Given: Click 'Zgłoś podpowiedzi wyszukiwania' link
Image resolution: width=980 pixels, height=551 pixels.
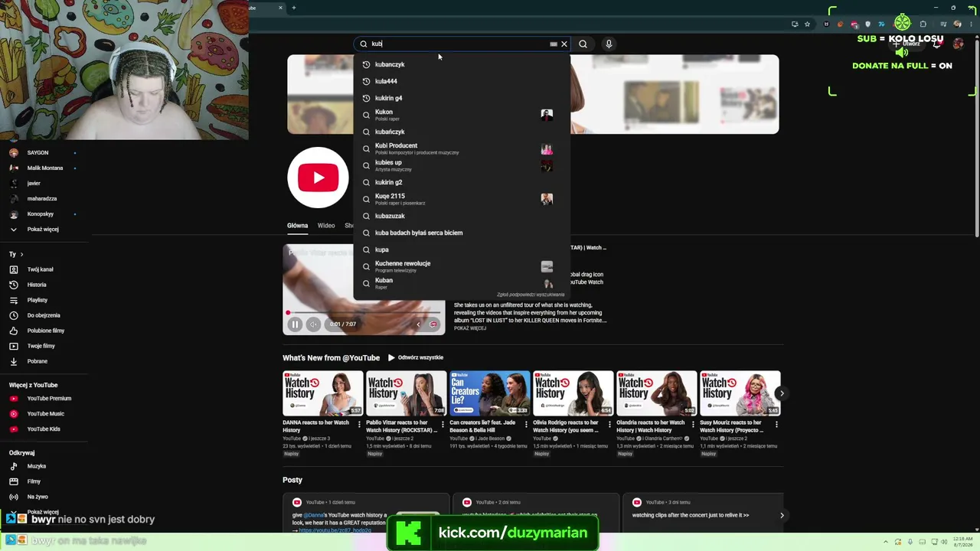Looking at the screenshot, I should coord(531,295).
